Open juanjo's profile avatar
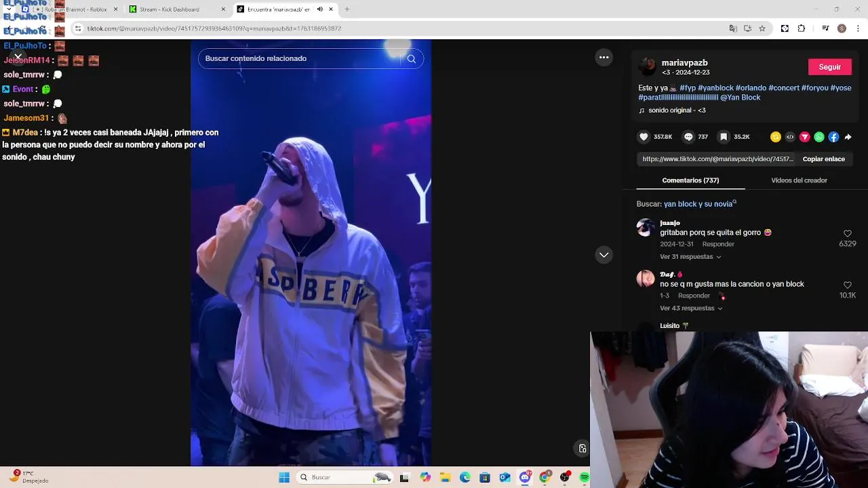Screen dimensions: 868x488 (x=646, y=227)
